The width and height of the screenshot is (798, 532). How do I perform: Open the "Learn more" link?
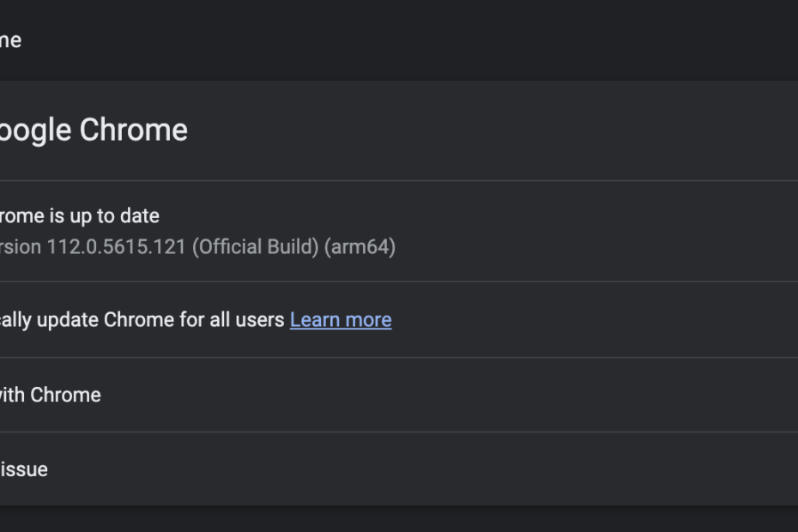(341, 320)
